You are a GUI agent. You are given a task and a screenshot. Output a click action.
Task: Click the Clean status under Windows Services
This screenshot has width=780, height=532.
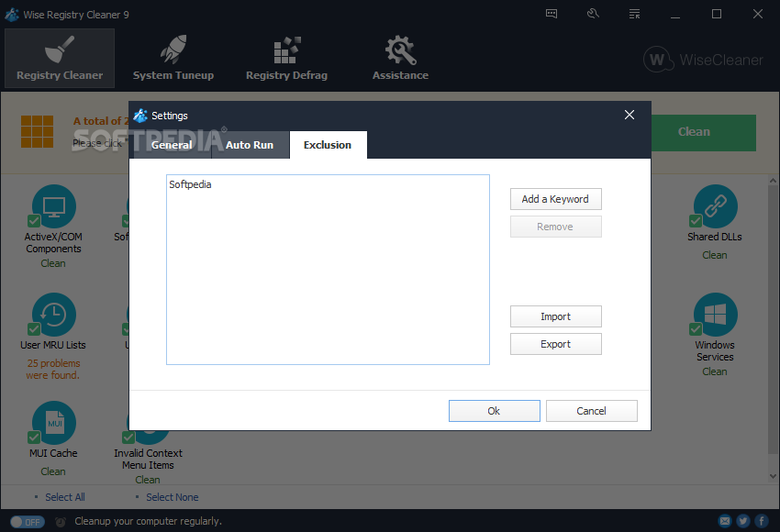coord(715,371)
